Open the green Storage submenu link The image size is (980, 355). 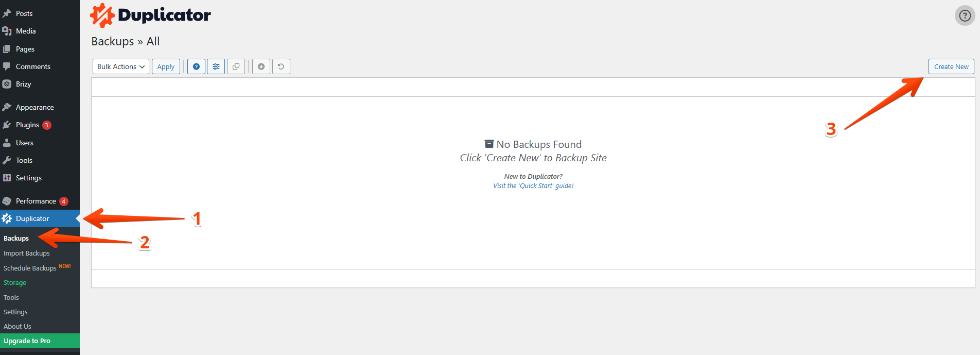click(15, 282)
